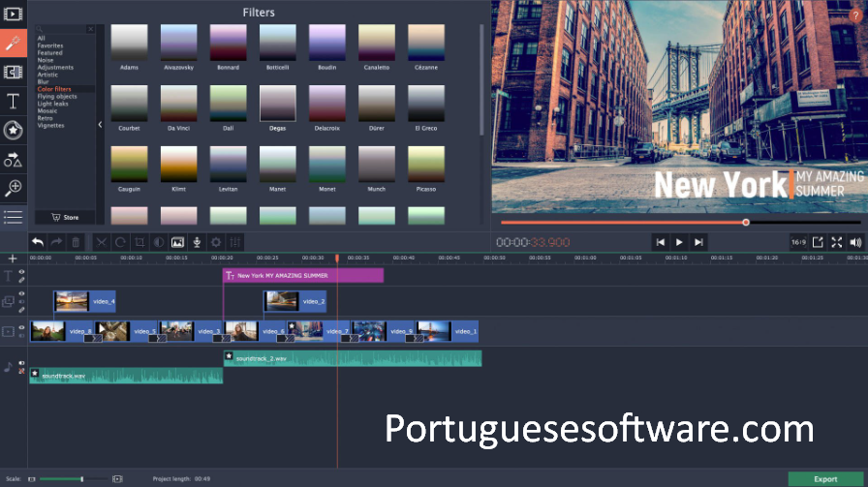Select the Degas filter thumbnail
This screenshot has width=868, height=487.
click(x=277, y=104)
